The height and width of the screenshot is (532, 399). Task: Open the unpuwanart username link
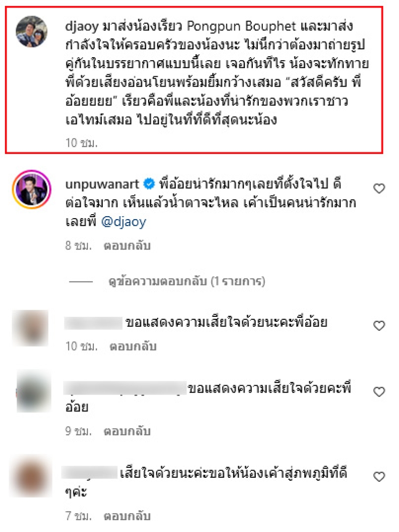102,184
